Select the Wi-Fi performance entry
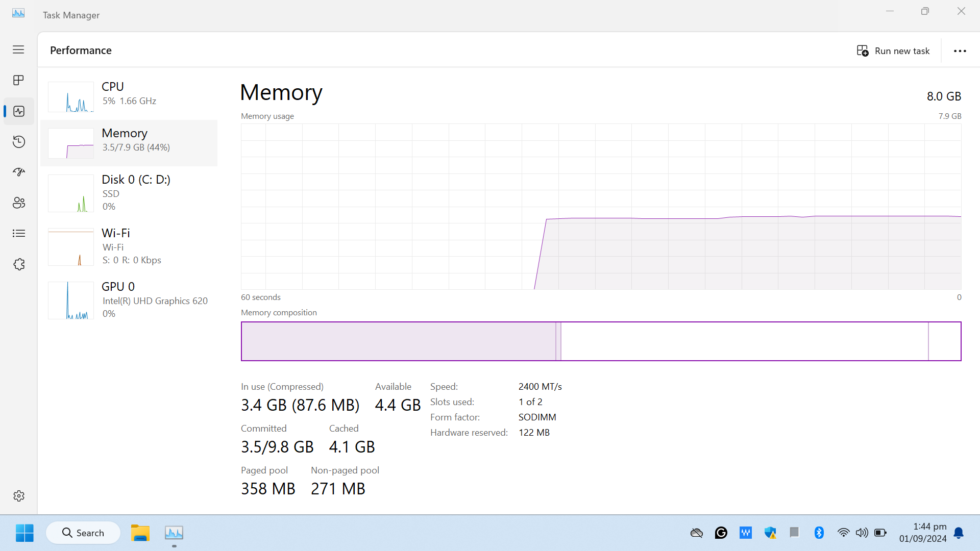The width and height of the screenshot is (980, 551). 129,246
